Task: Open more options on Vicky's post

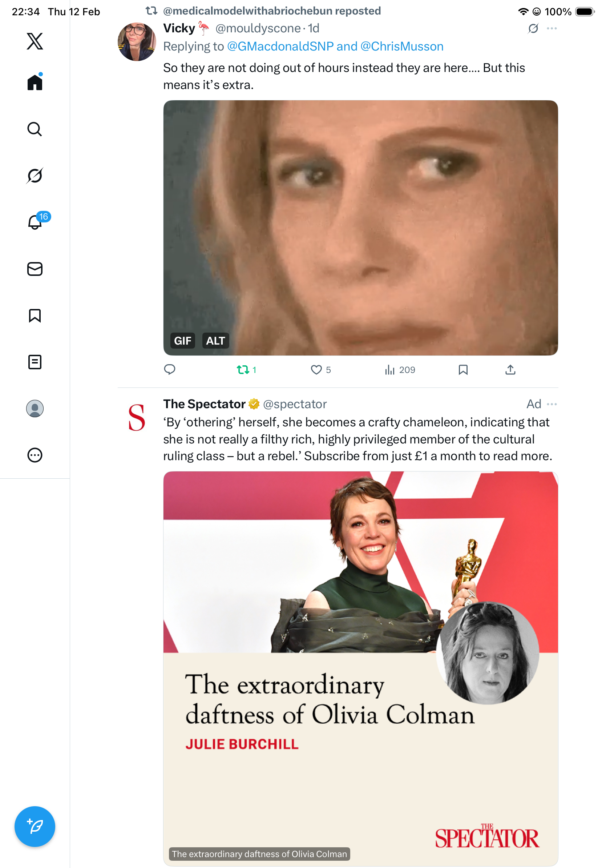Action: pos(552,28)
